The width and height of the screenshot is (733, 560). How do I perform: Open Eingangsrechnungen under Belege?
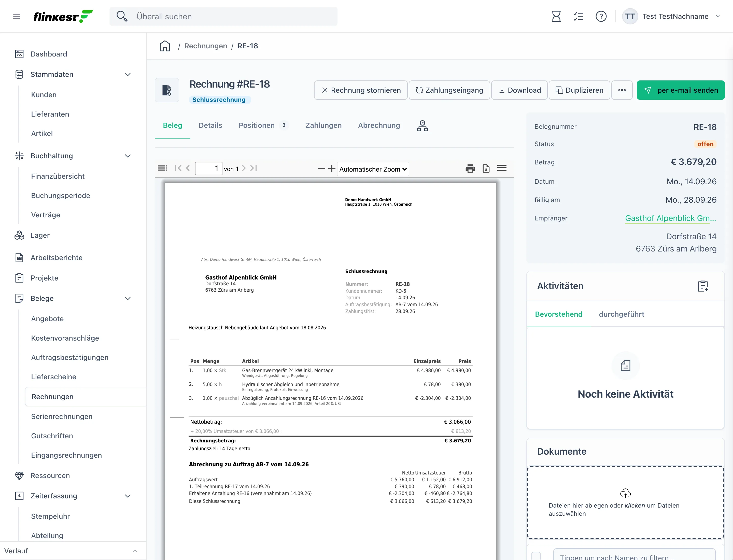[x=66, y=455]
